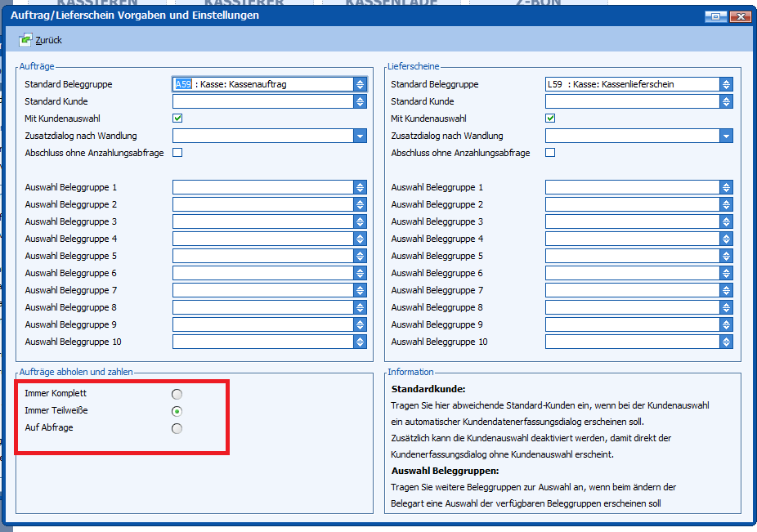Viewport: 757px width, 532px height.
Task: Open Auswahl Beleggruppe 10 spinner in Aufträge
Action: coord(360,342)
